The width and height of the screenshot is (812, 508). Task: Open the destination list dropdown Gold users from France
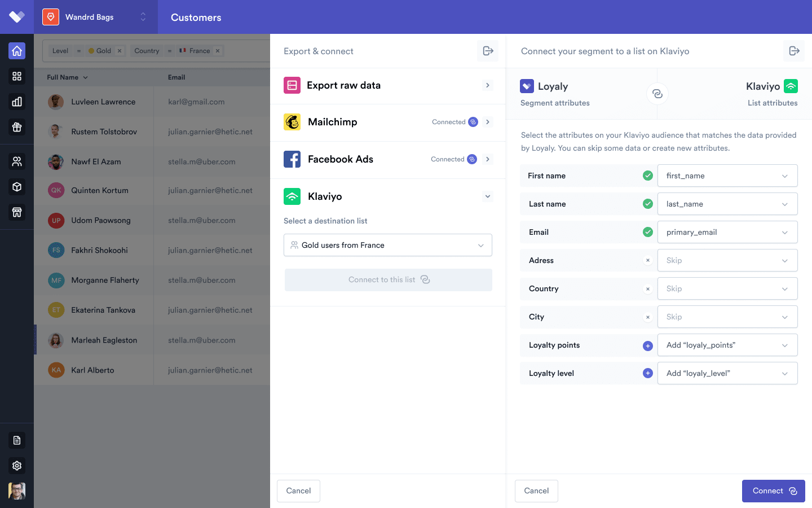click(388, 245)
